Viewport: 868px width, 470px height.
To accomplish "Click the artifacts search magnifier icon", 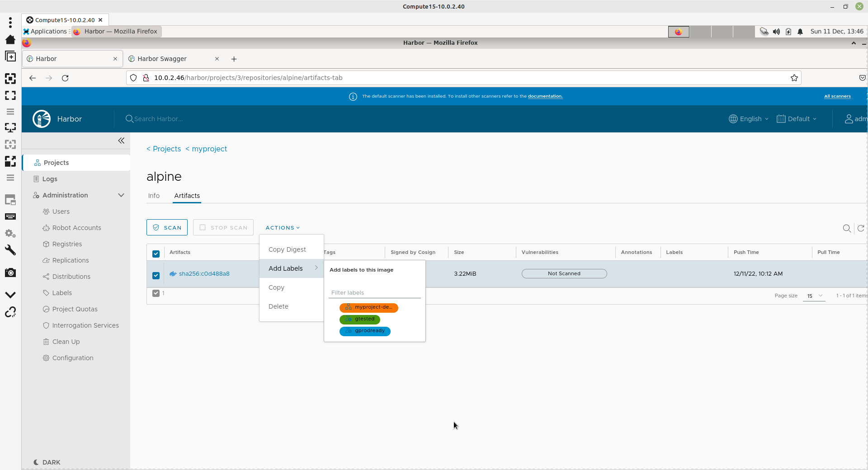I will click(847, 228).
